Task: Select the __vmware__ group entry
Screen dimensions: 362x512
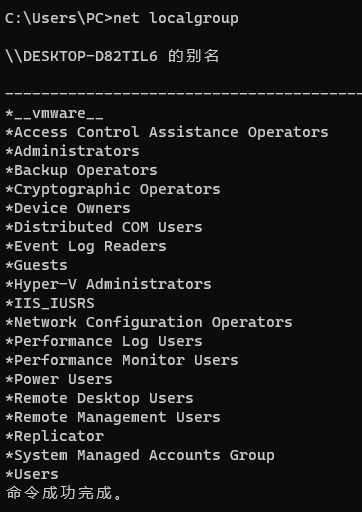Action: (54, 114)
